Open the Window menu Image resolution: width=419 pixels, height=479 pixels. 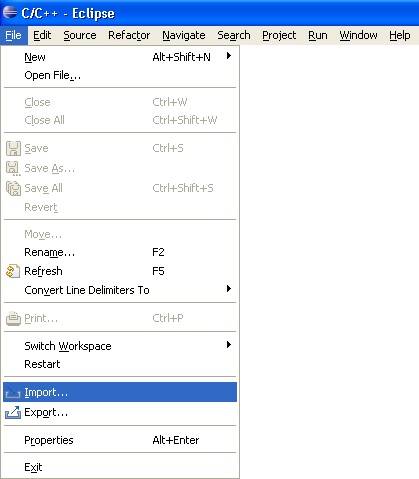click(358, 35)
